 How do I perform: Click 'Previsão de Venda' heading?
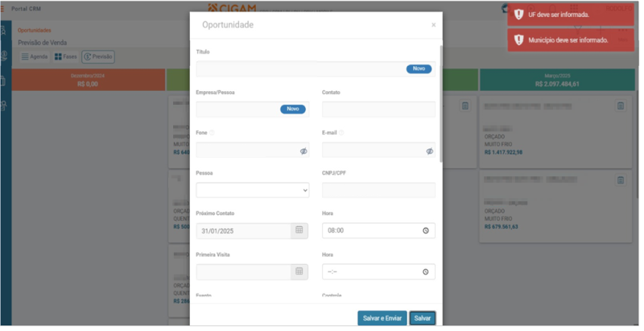43,43
